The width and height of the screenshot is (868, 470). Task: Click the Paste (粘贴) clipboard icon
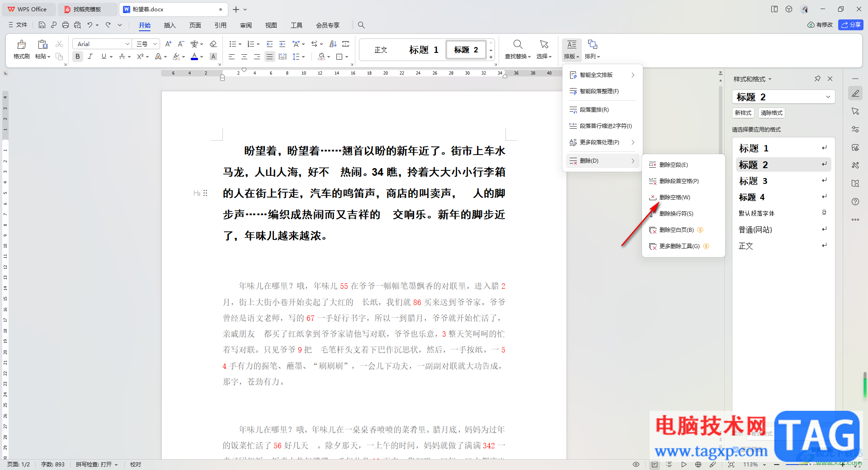pos(42,44)
